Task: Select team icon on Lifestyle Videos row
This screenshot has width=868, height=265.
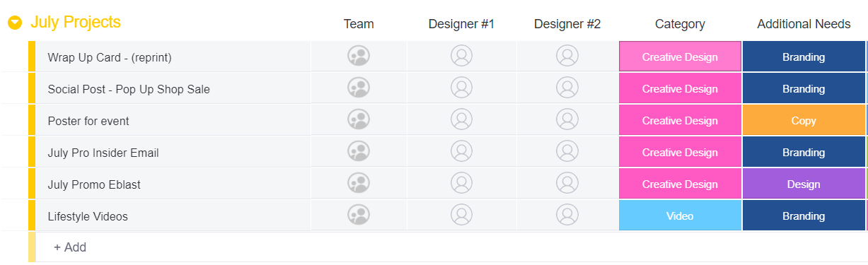Action: click(359, 215)
